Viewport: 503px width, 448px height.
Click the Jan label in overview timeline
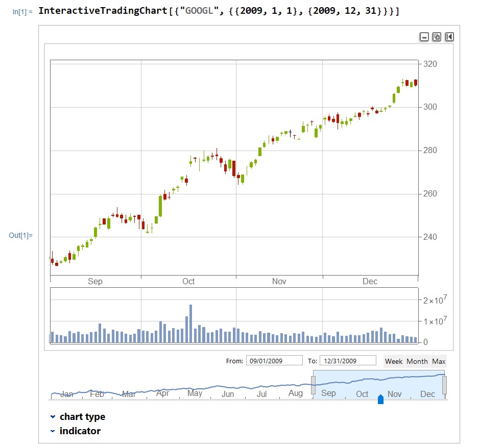point(67,394)
